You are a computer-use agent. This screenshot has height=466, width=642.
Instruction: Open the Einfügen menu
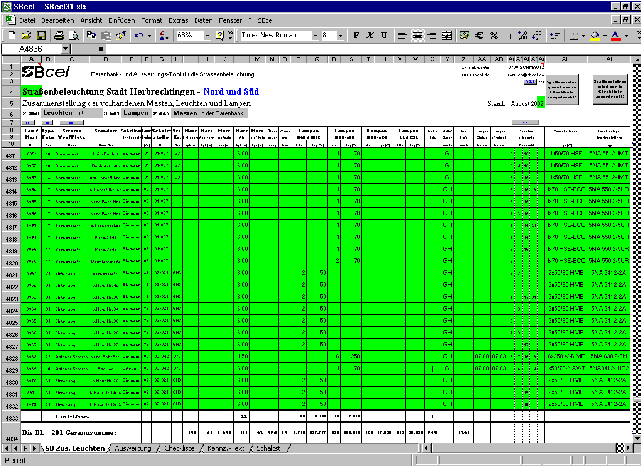click(x=122, y=20)
